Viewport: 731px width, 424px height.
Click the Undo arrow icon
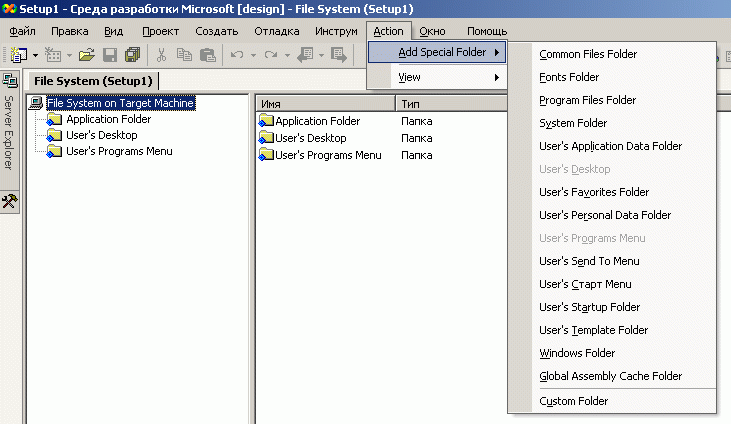pos(237,55)
